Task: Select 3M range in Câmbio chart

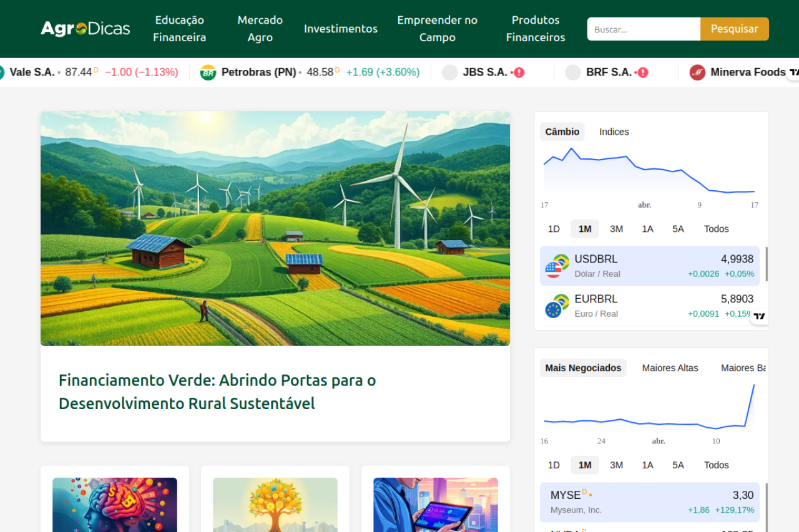Action: pos(616,229)
